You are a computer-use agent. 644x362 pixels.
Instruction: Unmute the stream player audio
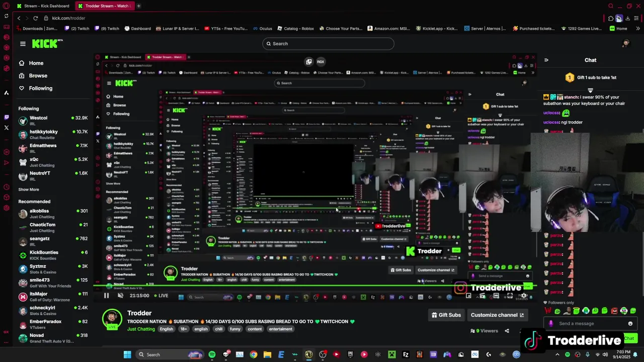(120, 296)
